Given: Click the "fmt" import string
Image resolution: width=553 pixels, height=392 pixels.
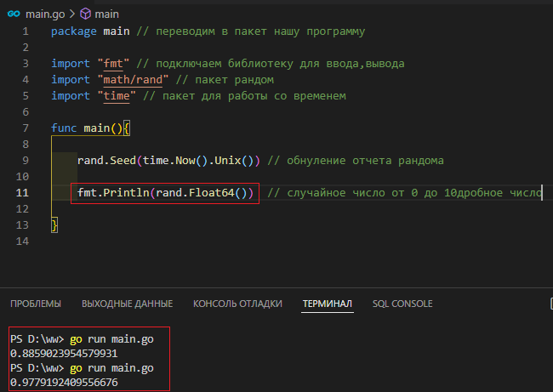Looking at the screenshot, I should click(x=113, y=64).
